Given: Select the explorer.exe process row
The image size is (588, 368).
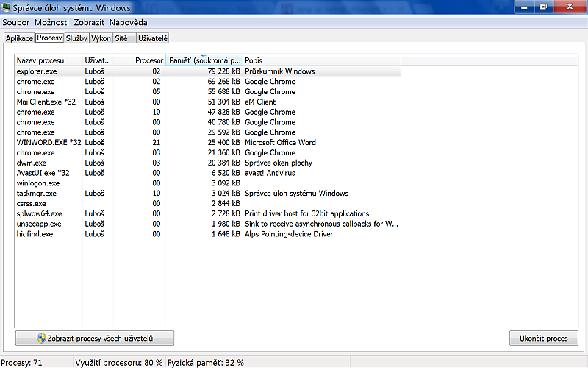Looking at the screenshot, I should click(x=208, y=71).
